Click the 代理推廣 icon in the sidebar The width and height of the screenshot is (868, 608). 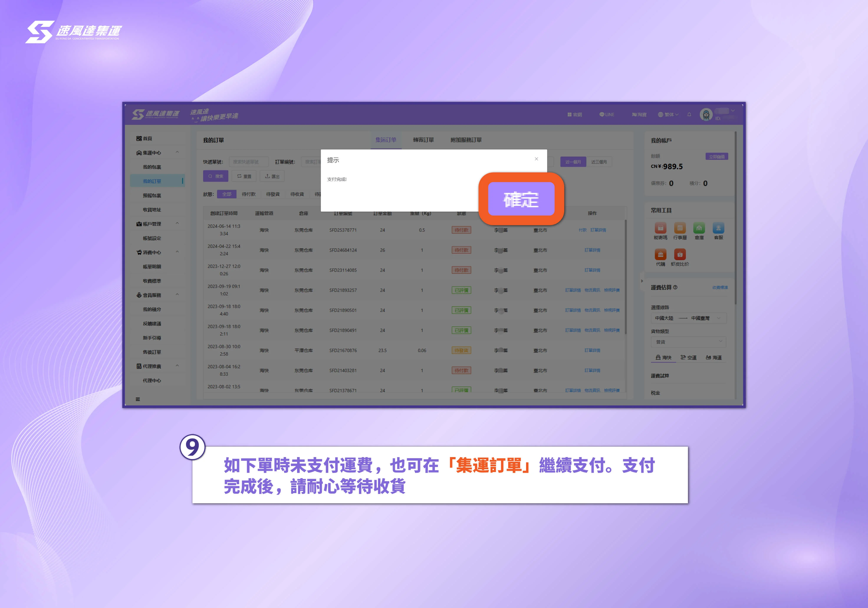coord(139,366)
